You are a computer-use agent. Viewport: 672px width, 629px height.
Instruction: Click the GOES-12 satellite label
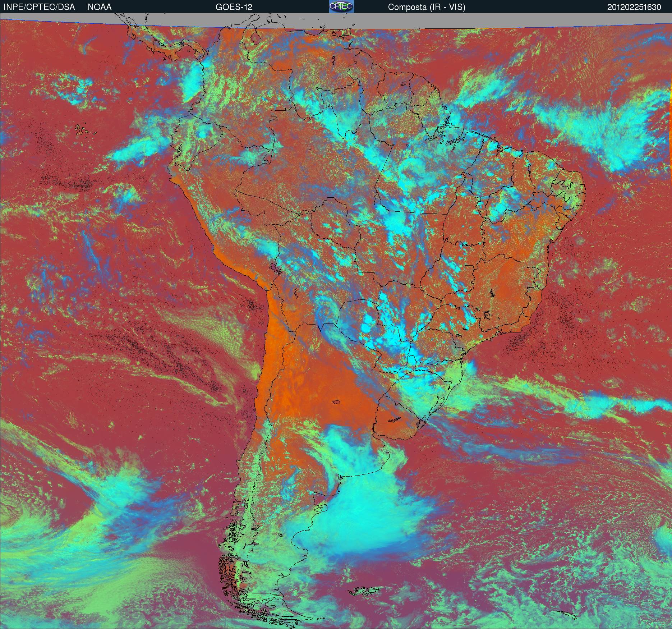(x=234, y=7)
